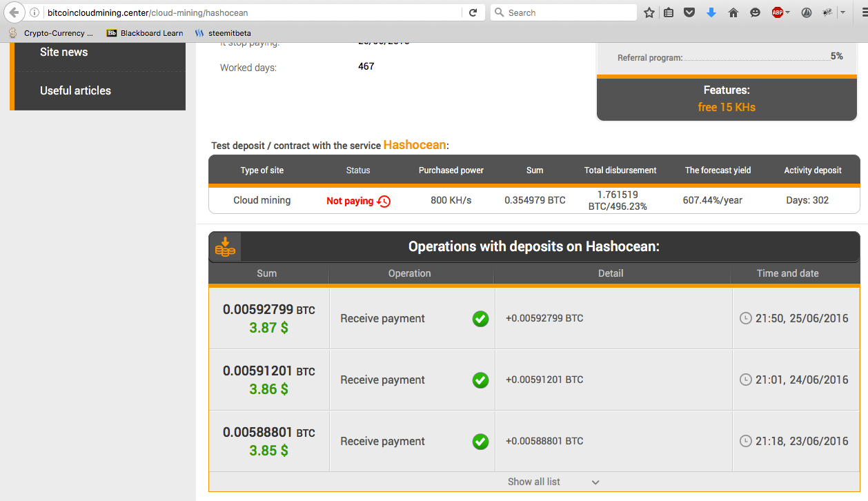This screenshot has height=501, width=868.
Task: Click the orange Hashocean service link
Action: pos(415,145)
